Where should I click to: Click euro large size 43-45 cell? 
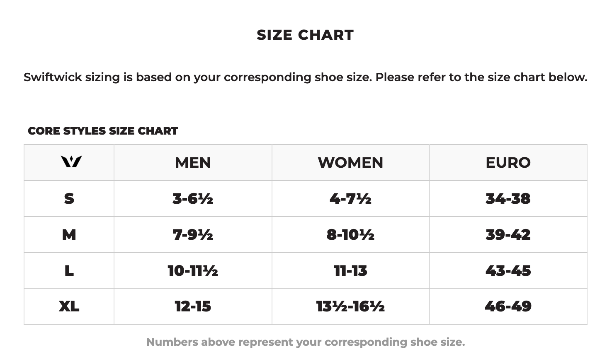tap(508, 271)
